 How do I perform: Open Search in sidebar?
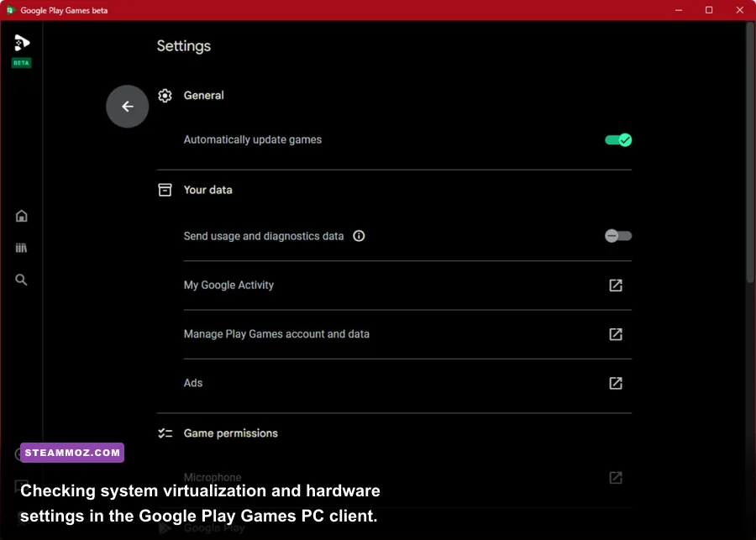tap(21, 280)
